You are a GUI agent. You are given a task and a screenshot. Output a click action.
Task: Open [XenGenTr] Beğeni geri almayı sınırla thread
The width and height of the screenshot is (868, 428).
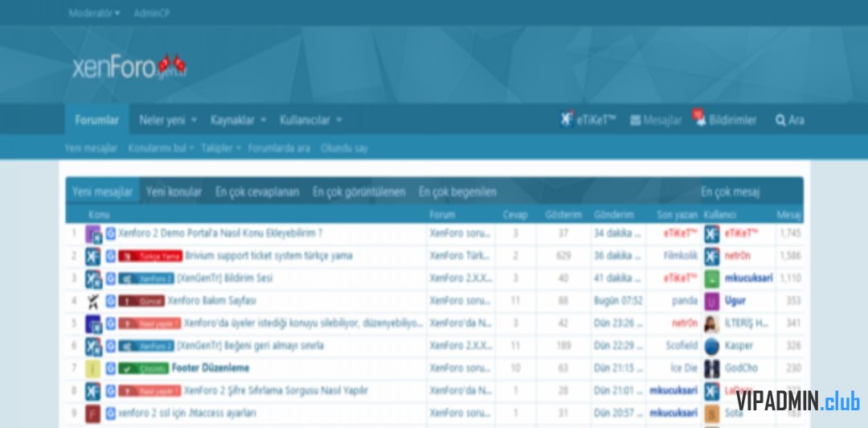(x=250, y=345)
